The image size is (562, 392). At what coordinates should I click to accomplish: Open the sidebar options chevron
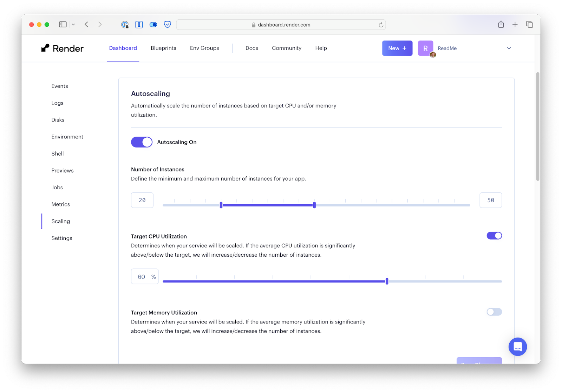coord(73,24)
